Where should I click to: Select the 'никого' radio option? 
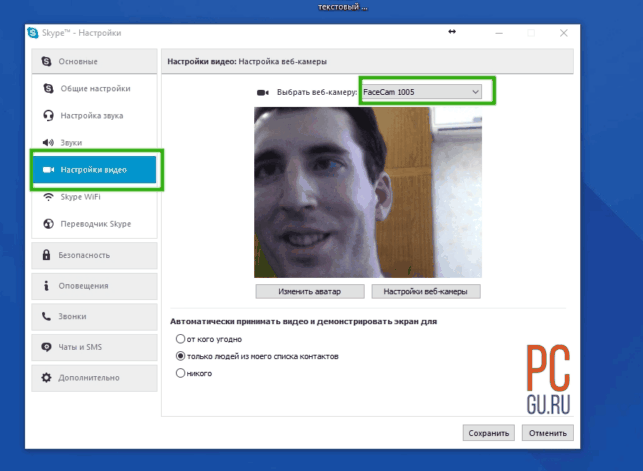pos(180,373)
